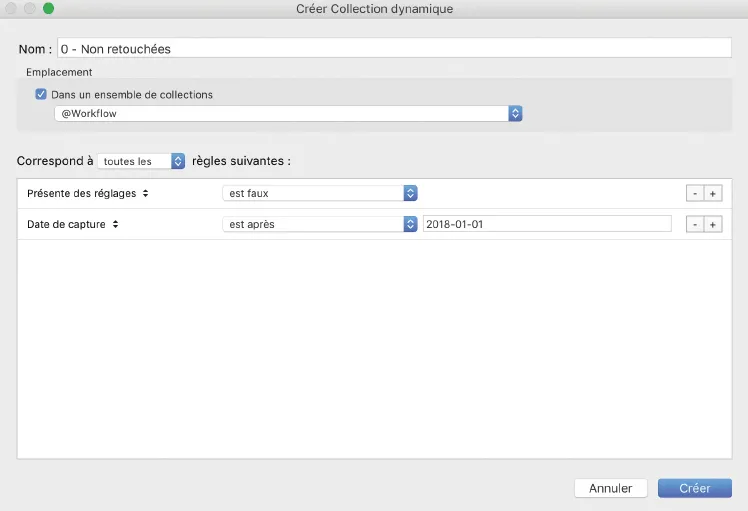Screen dimensions: 748x511
Task: Click the Annuler button
Action: (x=610, y=488)
